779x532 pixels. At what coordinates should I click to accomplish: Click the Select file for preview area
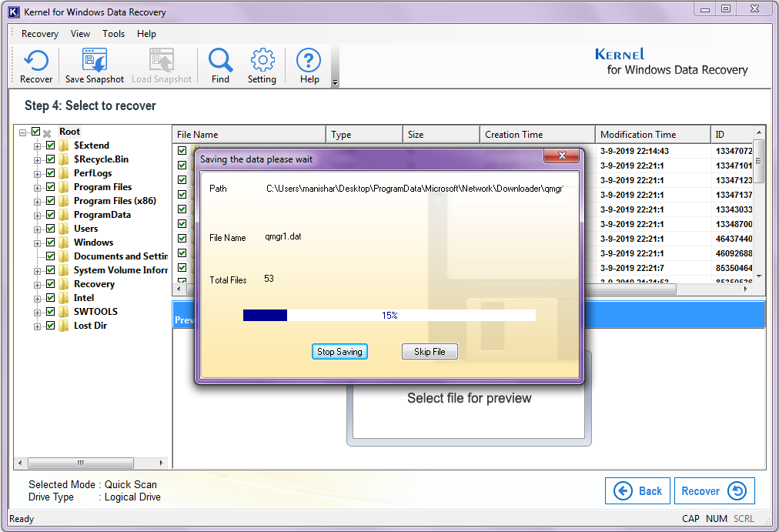[x=469, y=398]
